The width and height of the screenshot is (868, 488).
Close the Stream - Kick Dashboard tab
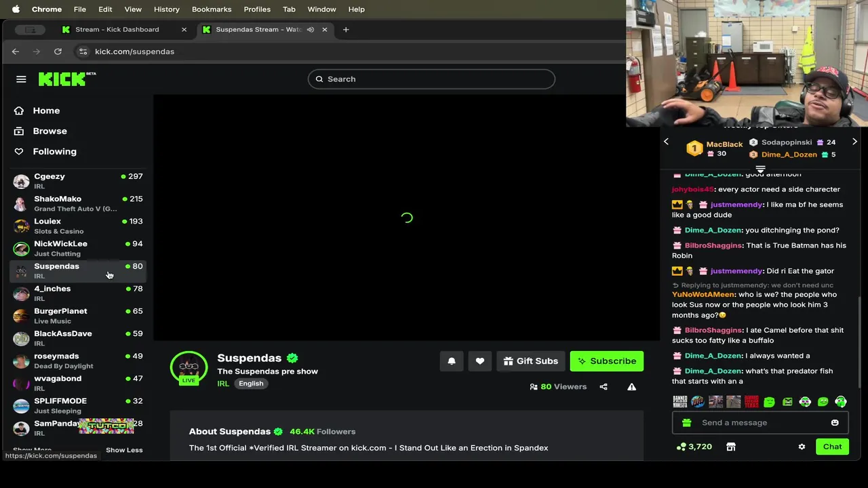click(x=184, y=29)
